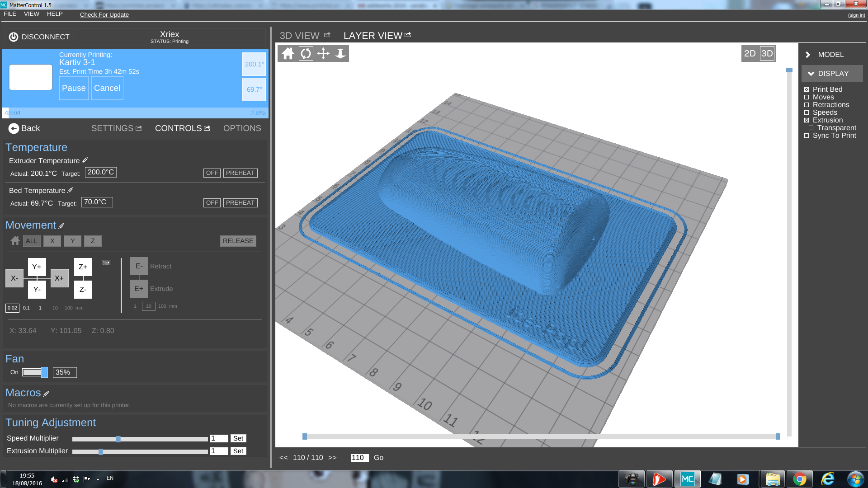Open the VIEW menu
868x488 pixels.
(32, 14)
